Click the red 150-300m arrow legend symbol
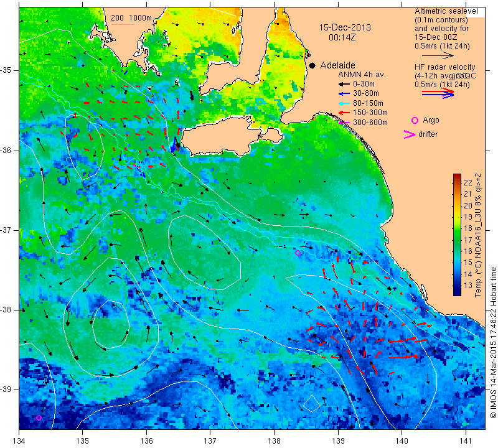This screenshot has height=448, width=498. [344, 113]
